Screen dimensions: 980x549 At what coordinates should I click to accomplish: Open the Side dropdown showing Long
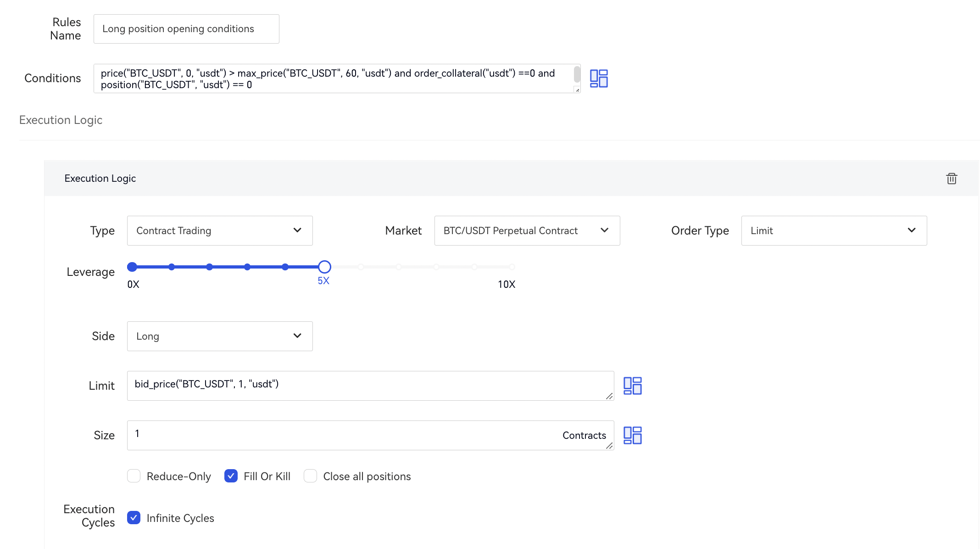220,336
